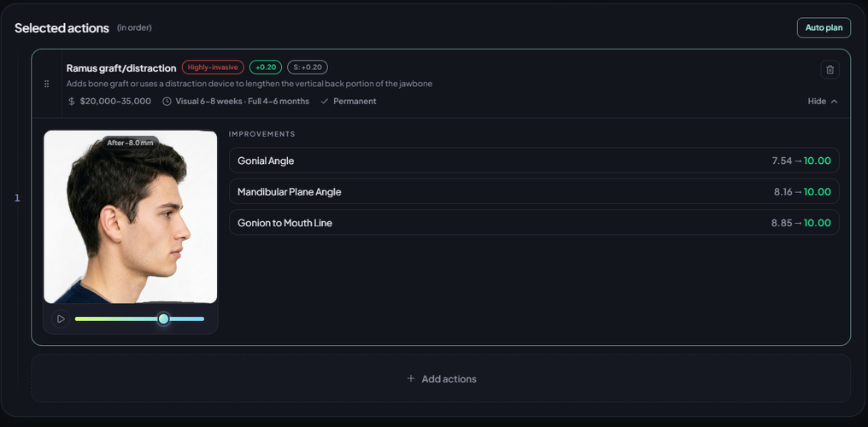
Task: Click the dollar icon by cost range
Action: pos(72,102)
